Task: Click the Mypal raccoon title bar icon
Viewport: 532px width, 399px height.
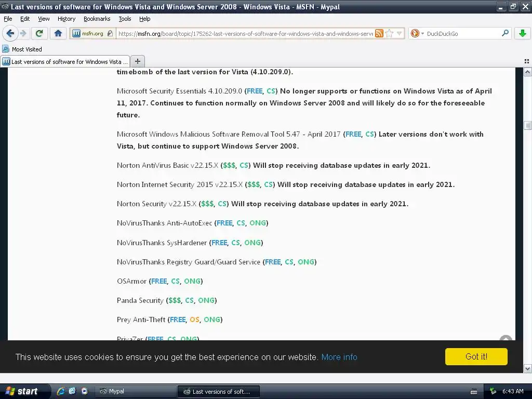Action: pyautogui.click(x=5, y=6)
